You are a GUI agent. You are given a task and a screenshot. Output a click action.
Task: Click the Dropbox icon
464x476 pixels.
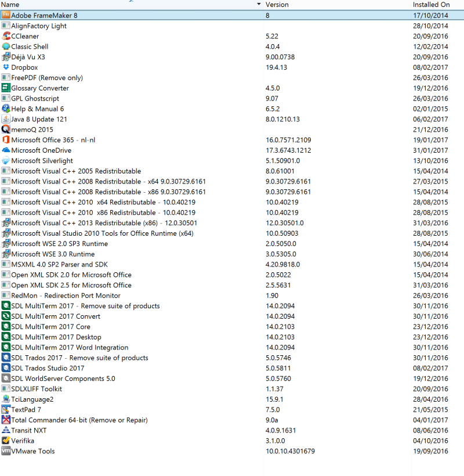[x=6, y=67]
